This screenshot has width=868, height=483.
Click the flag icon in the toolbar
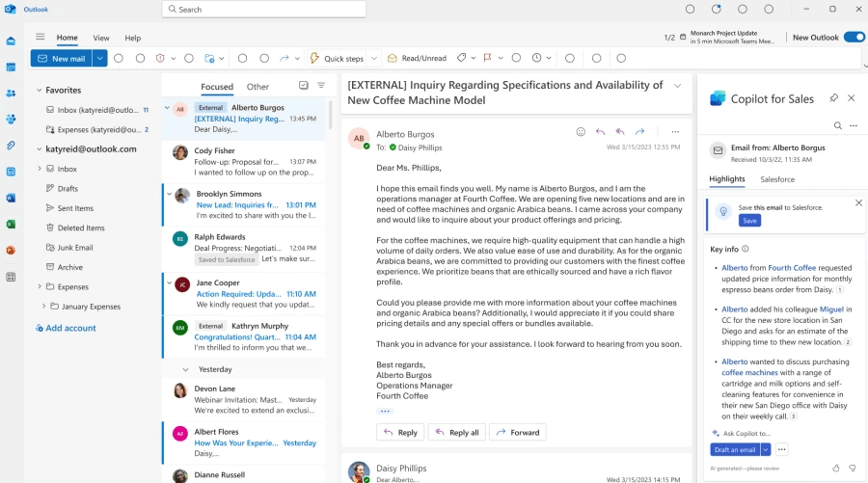487,58
